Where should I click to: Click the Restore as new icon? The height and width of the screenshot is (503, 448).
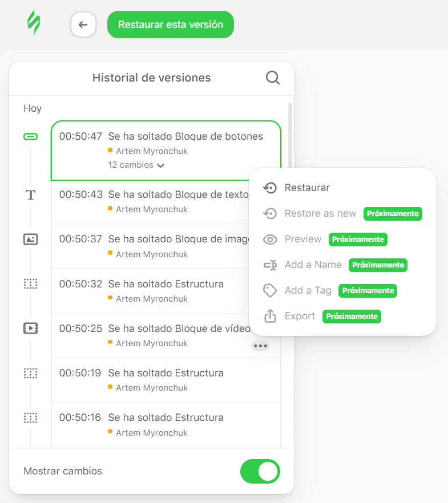pos(270,213)
